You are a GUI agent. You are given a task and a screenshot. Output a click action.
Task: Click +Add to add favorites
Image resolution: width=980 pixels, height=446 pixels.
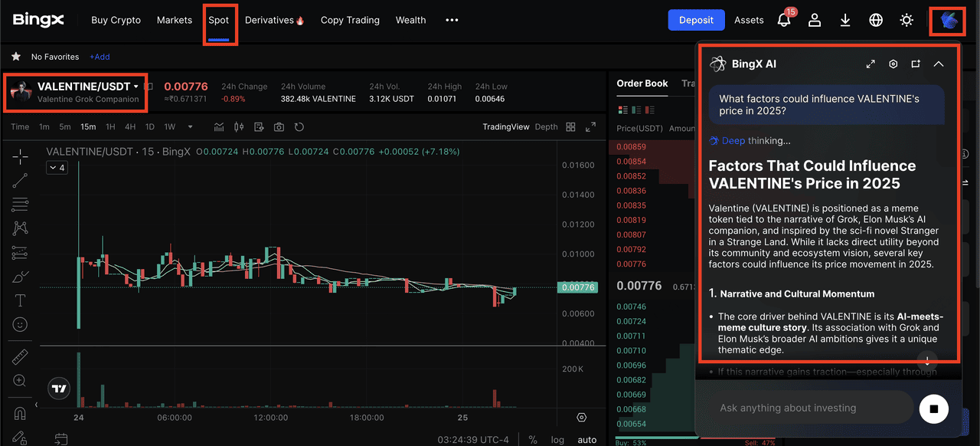click(x=100, y=57)
